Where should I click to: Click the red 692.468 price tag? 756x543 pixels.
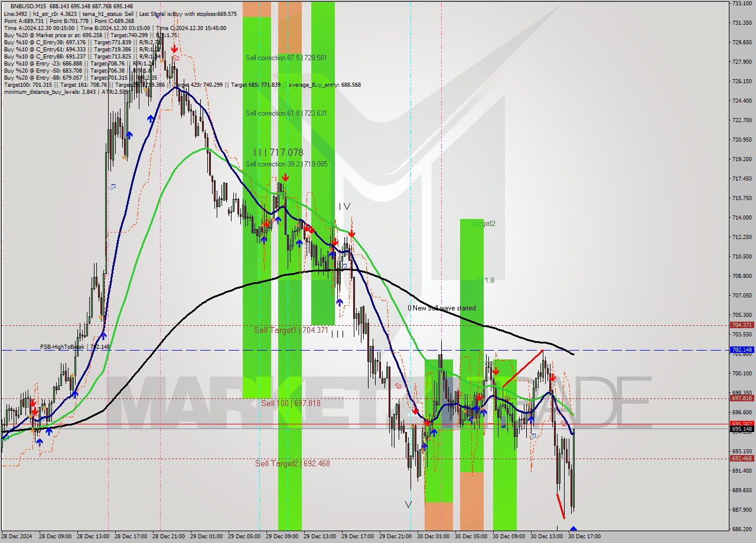click(742, 459)
